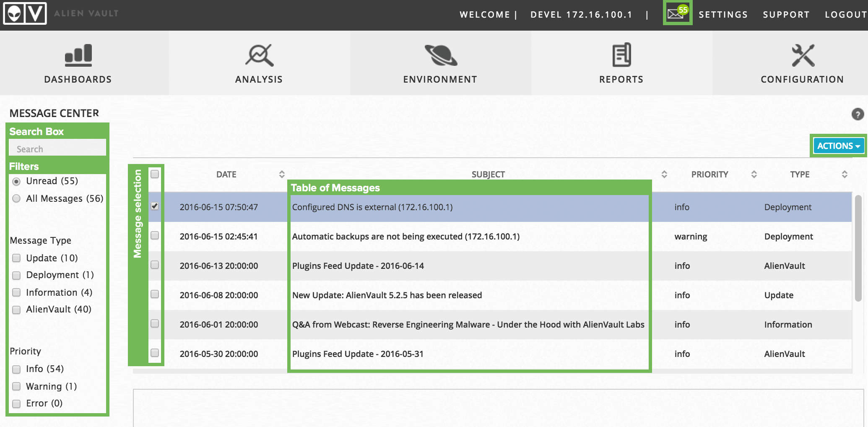Click the messages table vertical scrollbar

858,247
